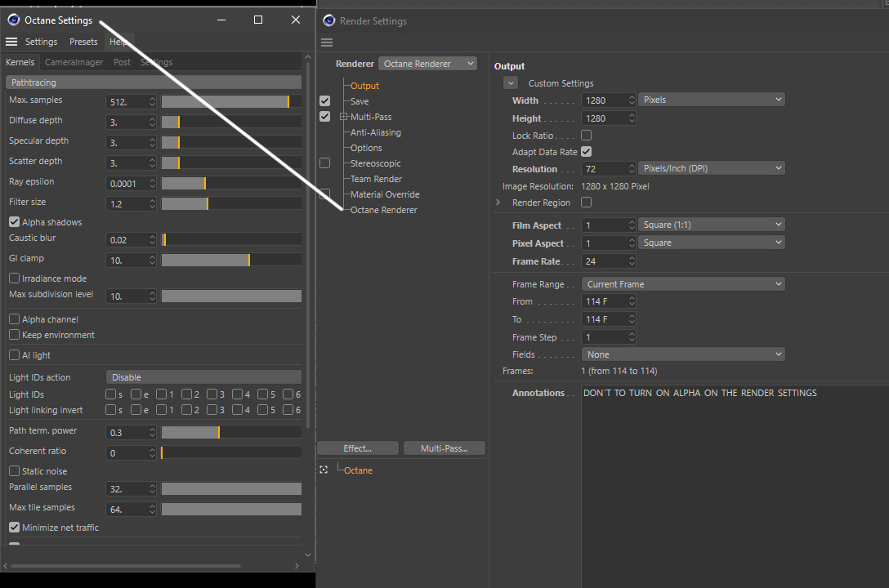
Task: Select Octane Renderer in the settings tree
Action: coord(383,210)
